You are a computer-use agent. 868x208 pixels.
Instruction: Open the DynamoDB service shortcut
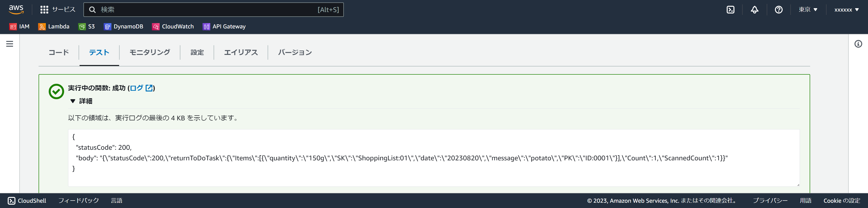124,26
